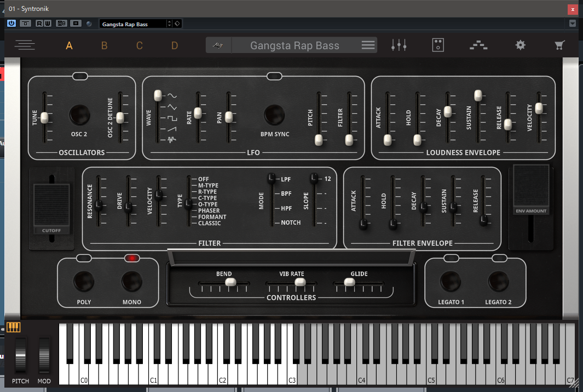Image resolution: width=583 pixels, height=392 pixels.
Task: Click Loudness Envelope VELOCITY slider handle
Action: click(x=539, y=108)
